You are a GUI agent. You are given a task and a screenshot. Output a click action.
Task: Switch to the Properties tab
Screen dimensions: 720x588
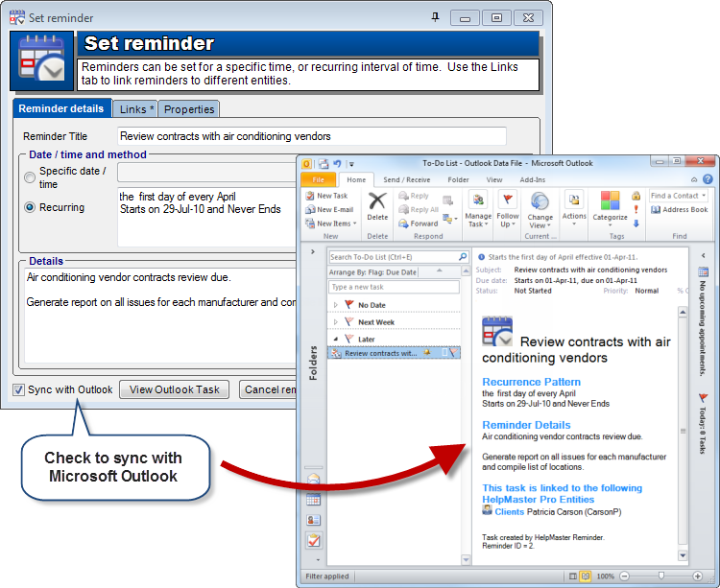(x=189, y=109)
